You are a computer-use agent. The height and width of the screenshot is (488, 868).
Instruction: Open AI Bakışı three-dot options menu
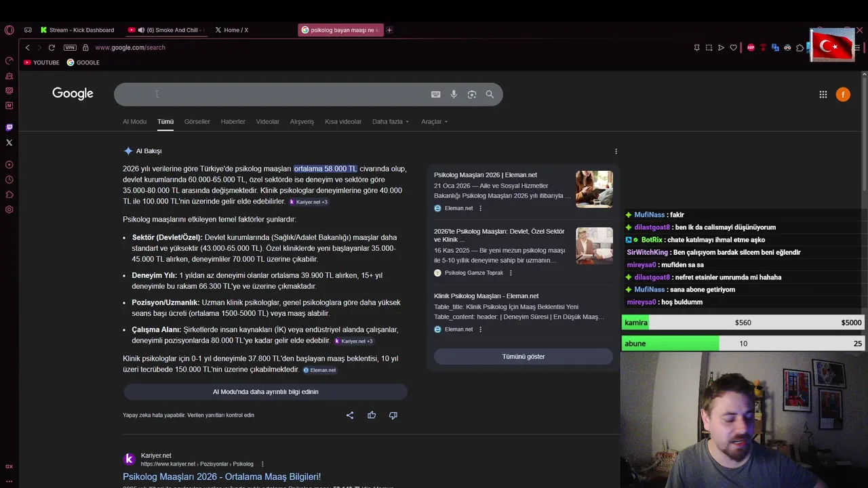pyautogui.click(x=616, y=151)
